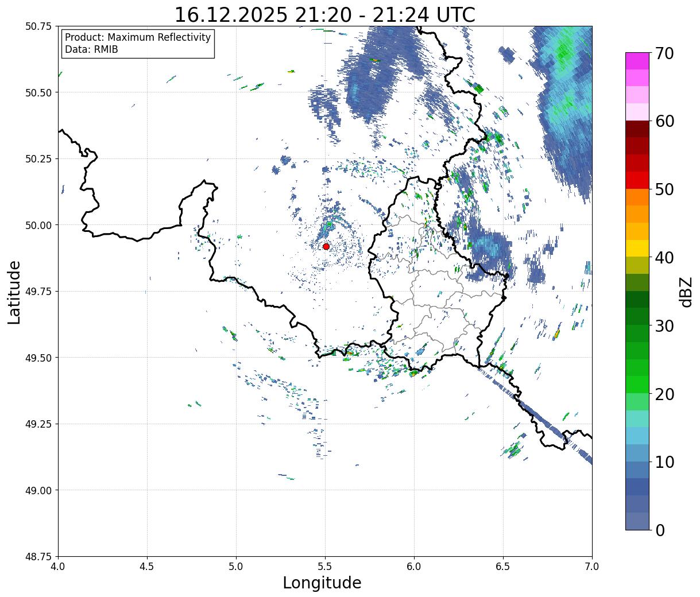Click the yellow colorbar segment above 40
The height and width of the screenshot is (597, 700).
(637, 248)
